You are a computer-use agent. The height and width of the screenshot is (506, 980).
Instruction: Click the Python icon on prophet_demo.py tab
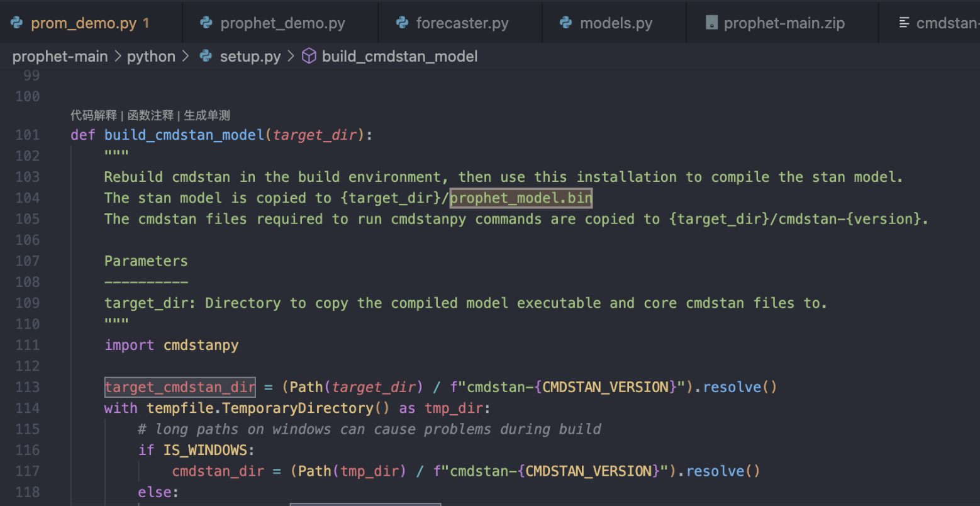(x=206, y=23)
